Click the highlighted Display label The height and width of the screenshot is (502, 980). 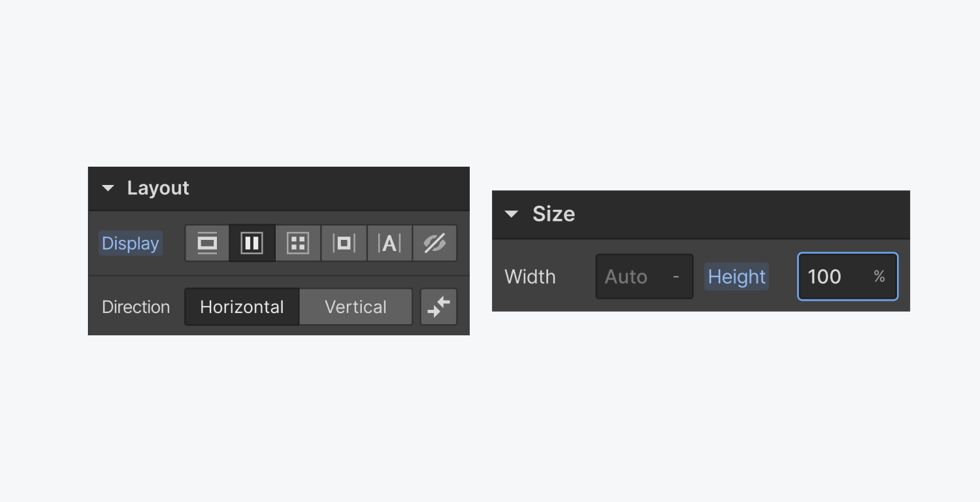(131, 243)
